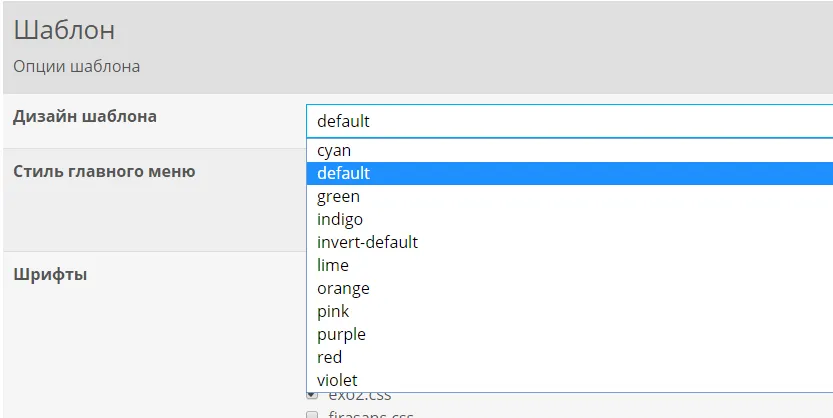Select the cyan design option
The image size is (833, 418).
[x=334, y=150]
